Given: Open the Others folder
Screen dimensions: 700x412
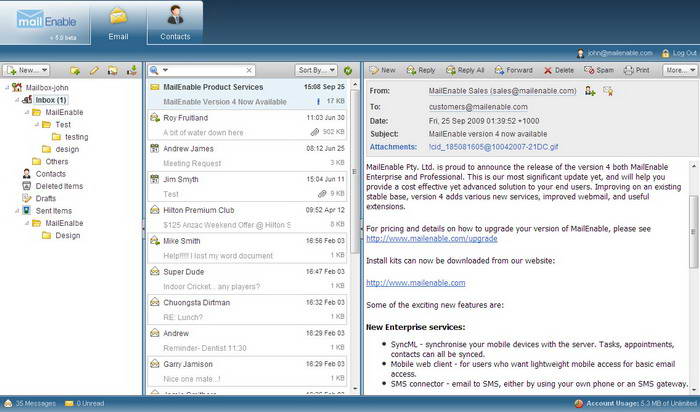Looking at the screenshot, I should coord(57,162).
